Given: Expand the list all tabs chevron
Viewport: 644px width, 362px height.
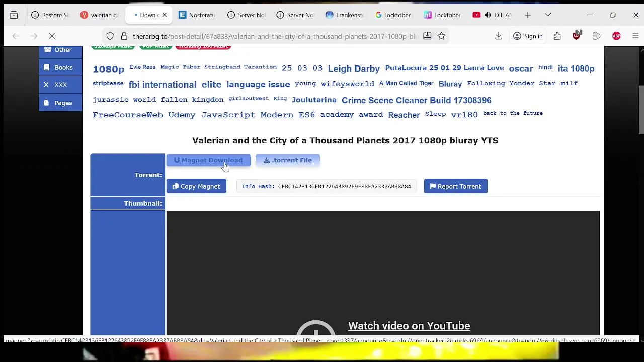Looking at the screenshot, I should [548, 15].
